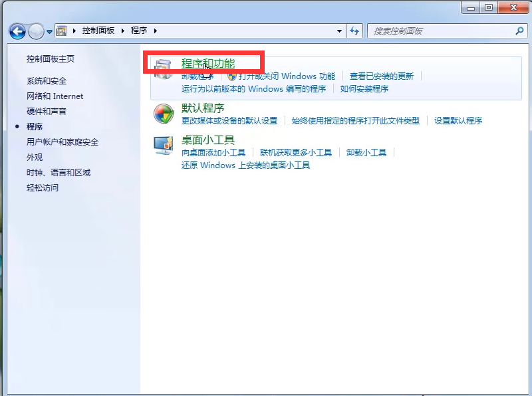Select 程序 in the left sidebar
The image size is (532, 396).
35,127
